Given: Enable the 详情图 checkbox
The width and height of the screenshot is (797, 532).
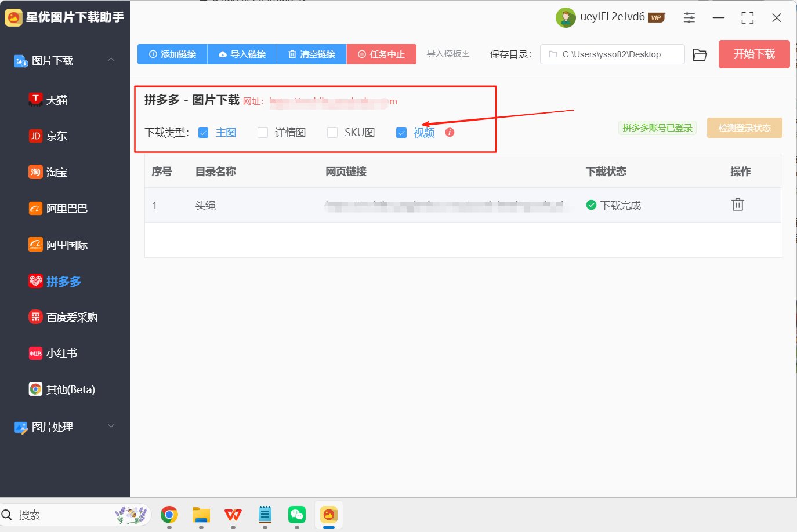Looking at the screenshot, I should [263, 133].
